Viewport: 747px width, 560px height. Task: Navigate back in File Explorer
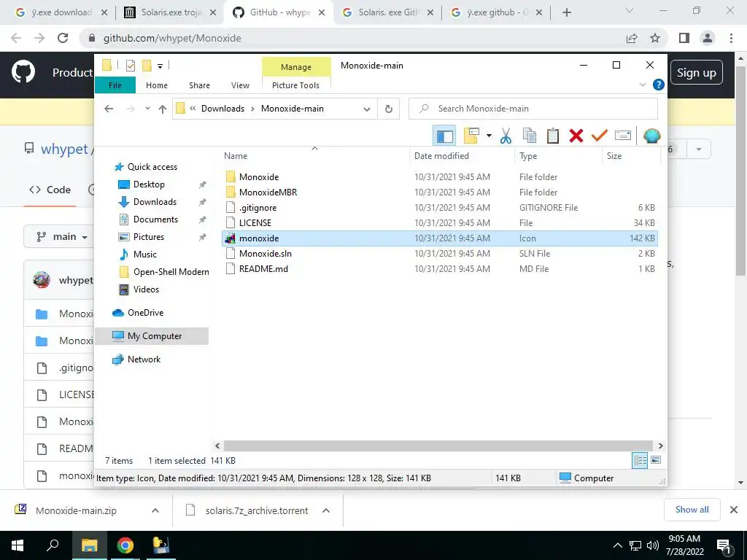click(x=109, y=109)
